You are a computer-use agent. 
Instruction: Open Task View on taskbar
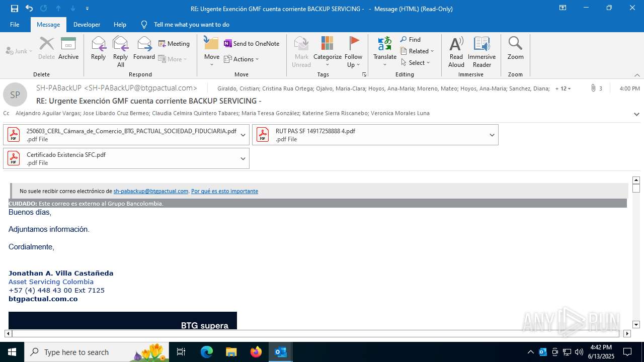[182, 352]
